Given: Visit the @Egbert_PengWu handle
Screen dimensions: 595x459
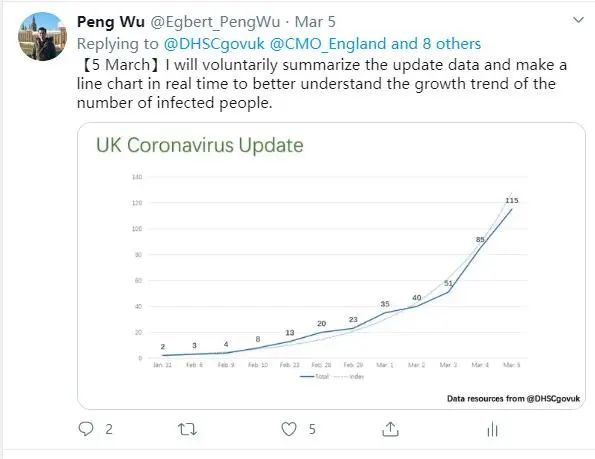Looking at the screenshot, I should tap(215, 22).
